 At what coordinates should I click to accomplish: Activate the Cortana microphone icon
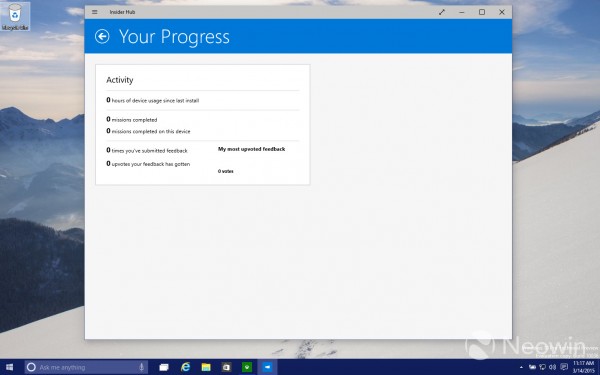pyautogui.click(x=142, y=367)
